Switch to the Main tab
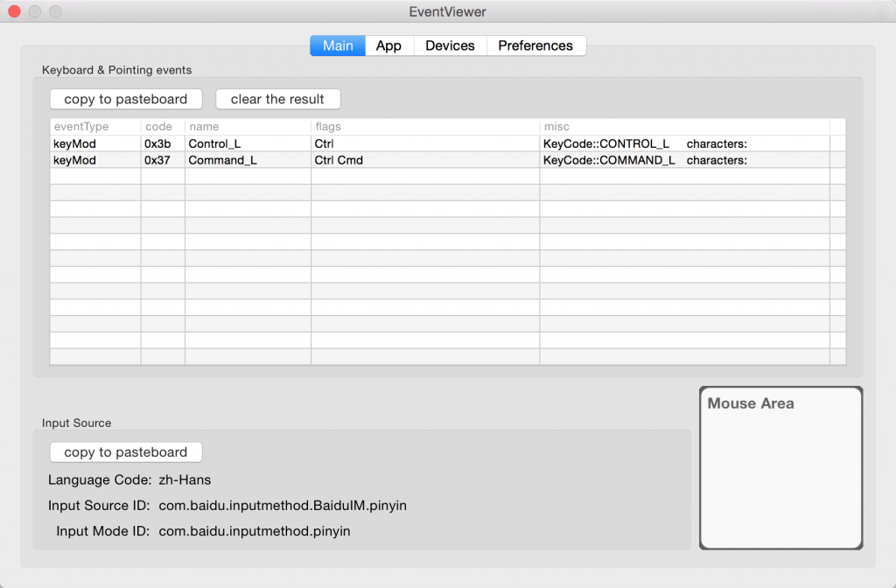Viewport: 896px width, 588px height. 338,45
